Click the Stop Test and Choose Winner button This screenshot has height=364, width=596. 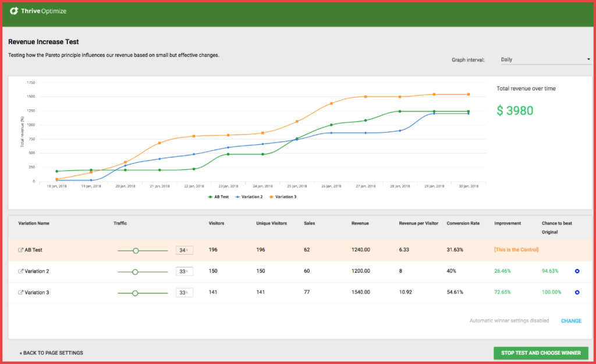click(x=541, y=353)
